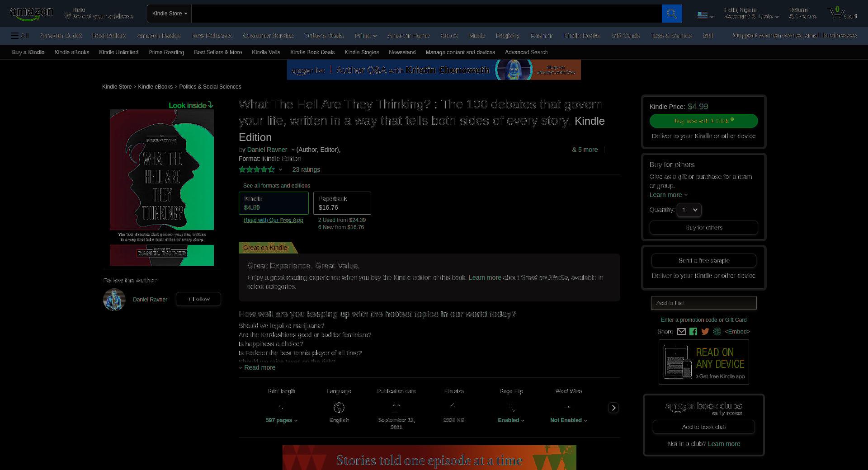
Task: Click the location pin address selector
Action: 99,13
